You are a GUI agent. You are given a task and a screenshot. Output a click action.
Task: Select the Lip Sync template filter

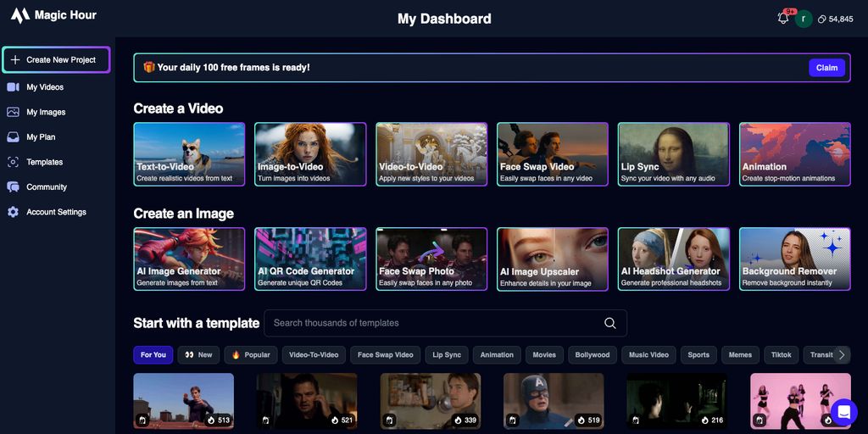[447, 355]
